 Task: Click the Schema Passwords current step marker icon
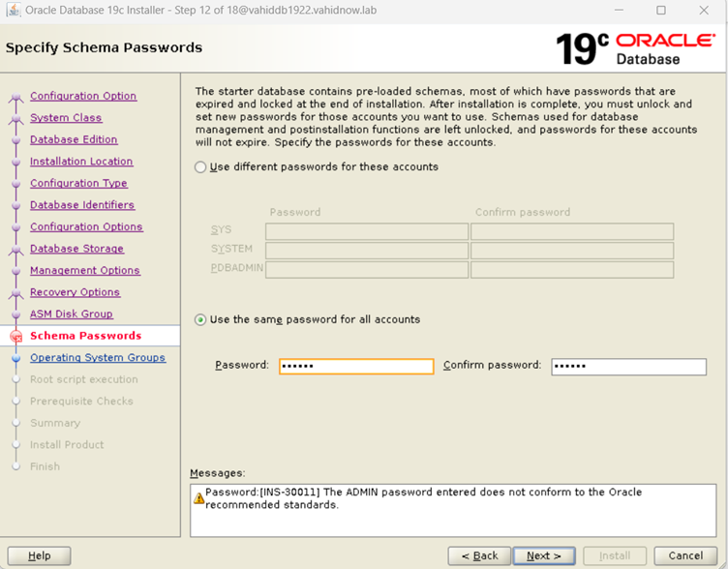click(x=16, y=336)
